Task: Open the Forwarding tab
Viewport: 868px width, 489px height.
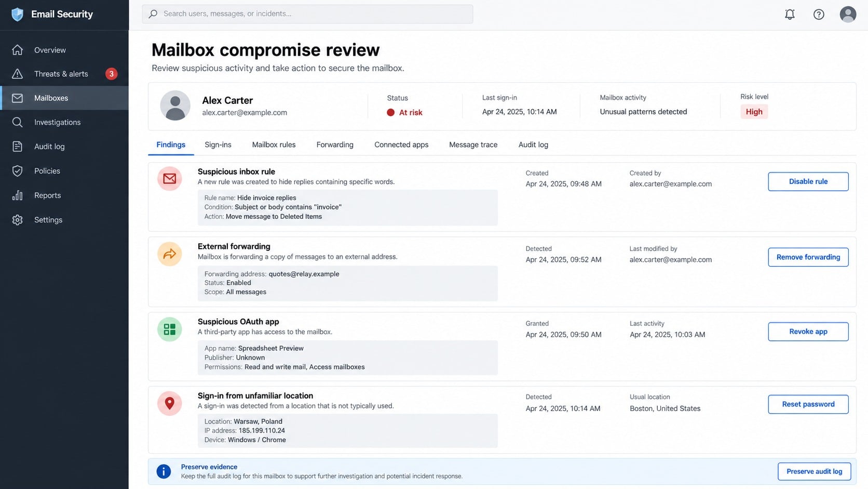Action: [x=335, y=145]
